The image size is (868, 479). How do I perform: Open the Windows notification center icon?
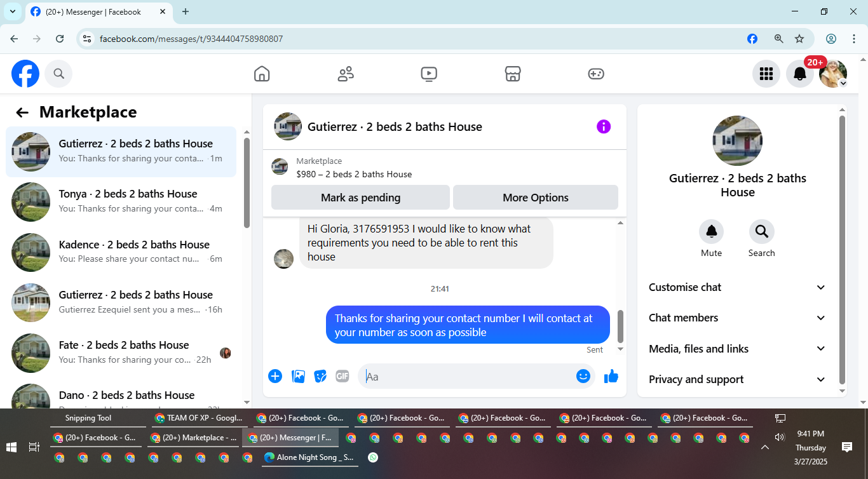(846, 447)
